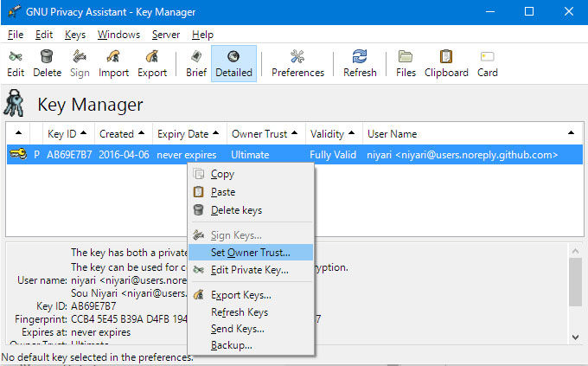Open the Help menu
The width and height of the screenshot is (588, 366).
click(x=202, y=35)
